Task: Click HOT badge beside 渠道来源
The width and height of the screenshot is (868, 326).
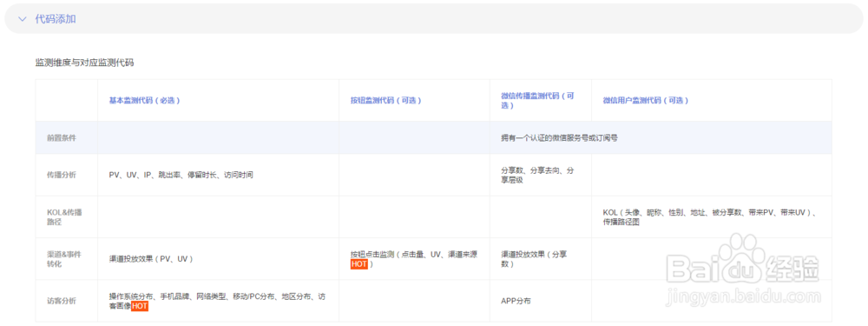Action: [359, 264]
